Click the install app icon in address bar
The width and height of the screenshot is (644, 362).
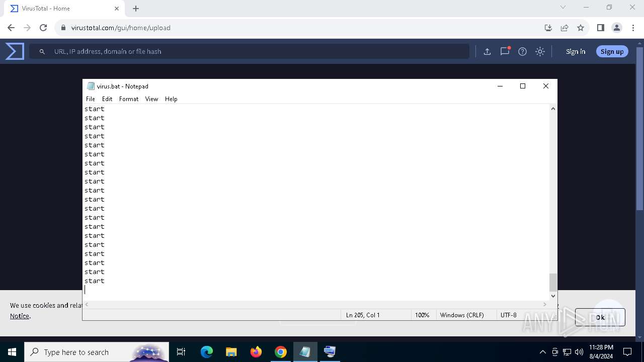548,28
